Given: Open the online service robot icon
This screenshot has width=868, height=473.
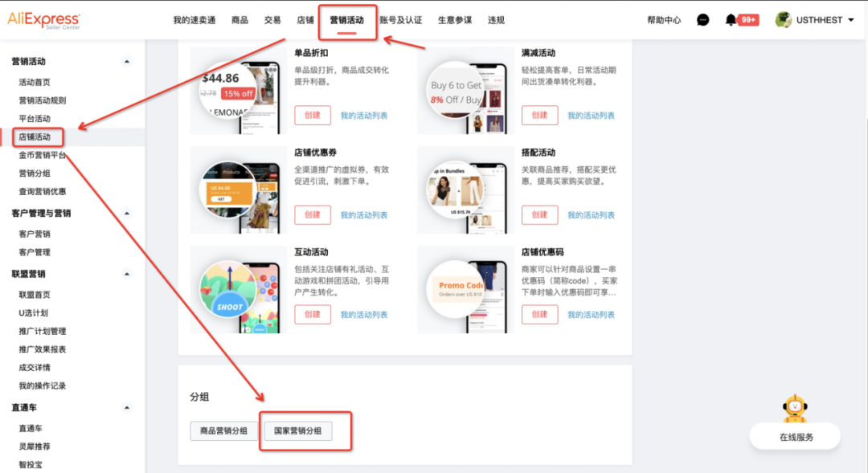Looking at the screenshot, I should pyautogui.click(x=795, y=410).
